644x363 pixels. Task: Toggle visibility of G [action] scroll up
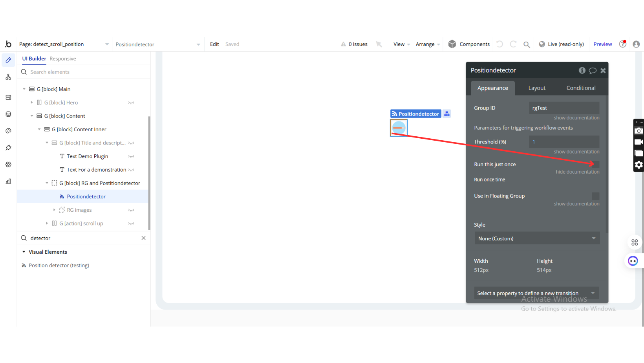click(131, 224)
